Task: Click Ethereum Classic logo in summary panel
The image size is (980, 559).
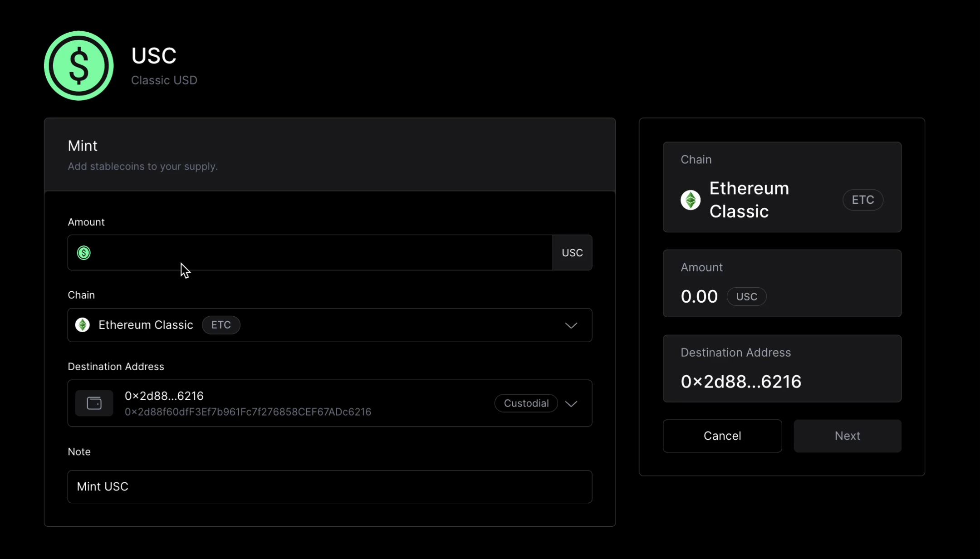Action: (690, 200)
